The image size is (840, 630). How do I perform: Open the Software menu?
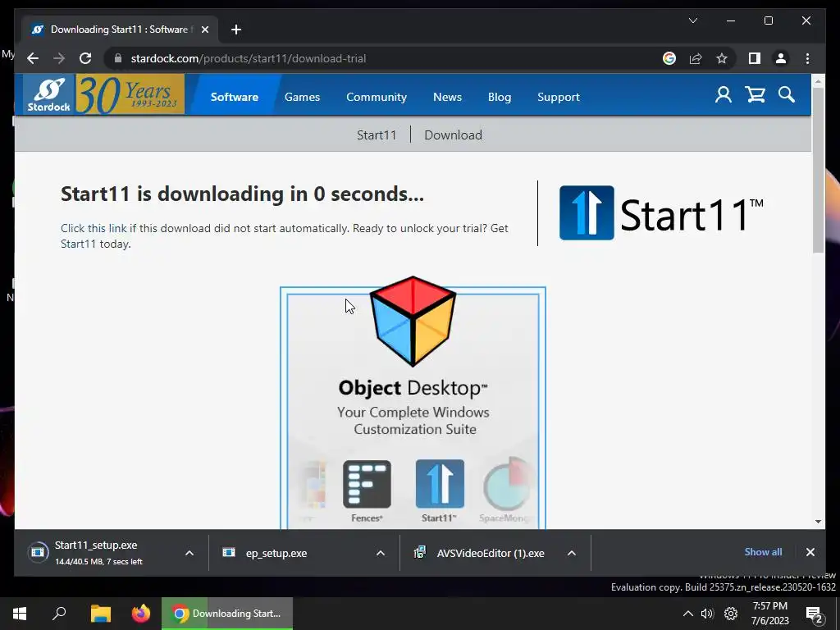pos(234,97)
